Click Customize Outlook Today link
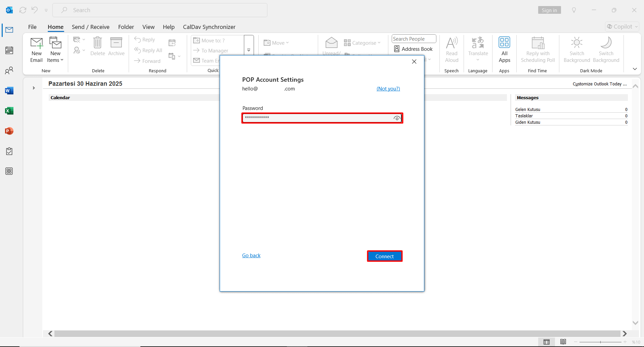The width and height of the screenshot is (644, 347). click(x=600, y=84)
